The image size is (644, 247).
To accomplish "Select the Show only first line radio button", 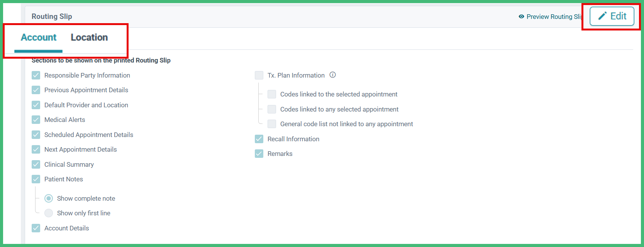I will [49, 213].
